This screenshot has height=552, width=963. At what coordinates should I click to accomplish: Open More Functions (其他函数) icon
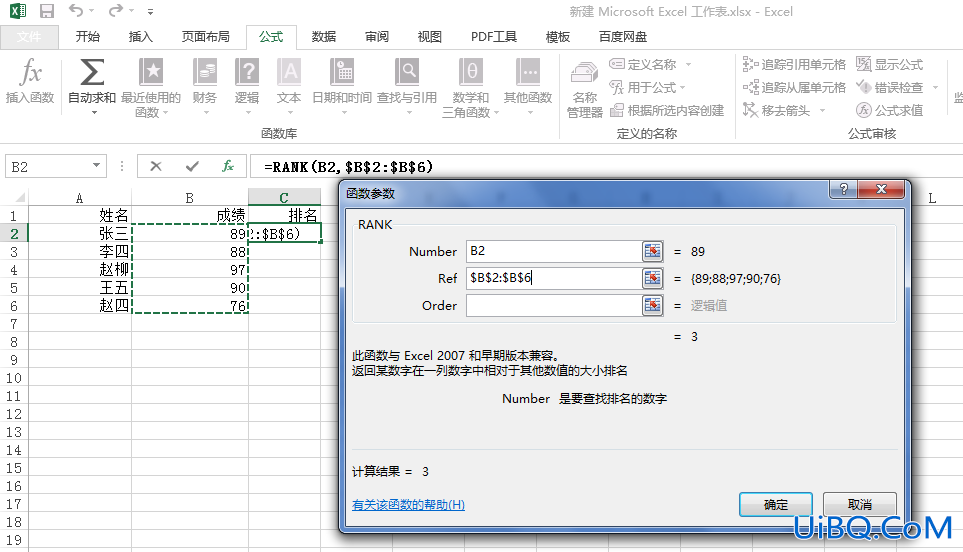[x=528, y=72]
